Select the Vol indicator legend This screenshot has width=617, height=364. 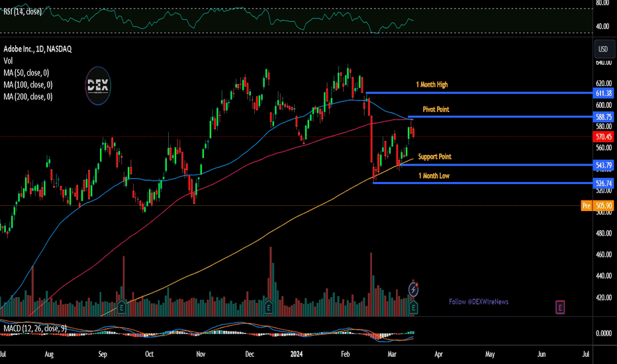8,61
